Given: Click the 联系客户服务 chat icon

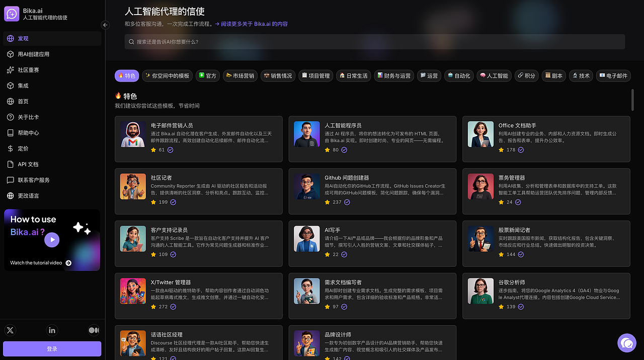Looking at the screenshot, I should click(x=10, y=180).
